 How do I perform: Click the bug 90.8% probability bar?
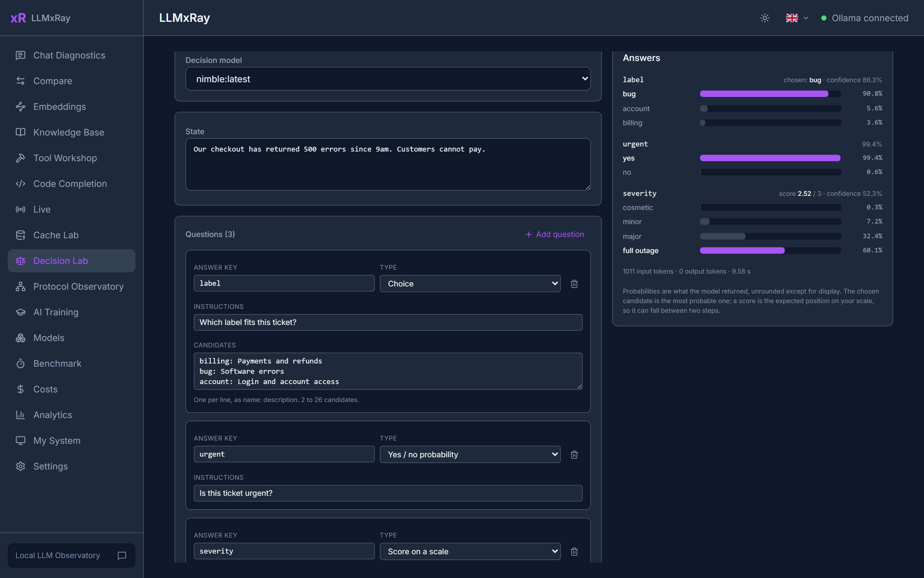771,94
